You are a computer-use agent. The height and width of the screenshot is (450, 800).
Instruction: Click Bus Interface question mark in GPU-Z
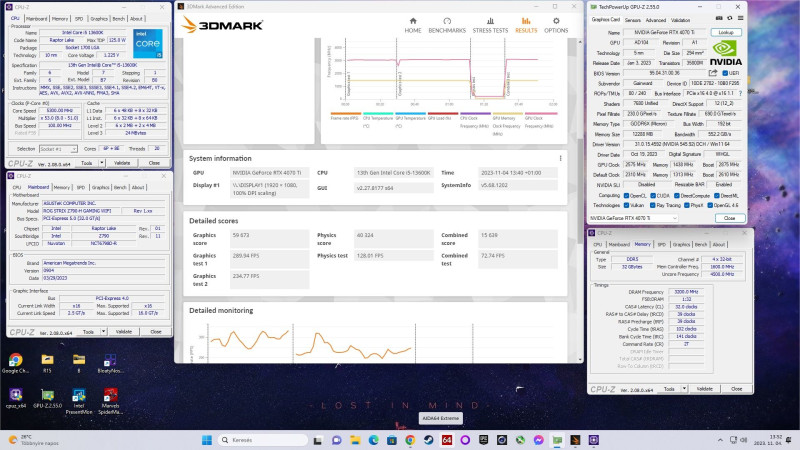click(x=740, y=93)
